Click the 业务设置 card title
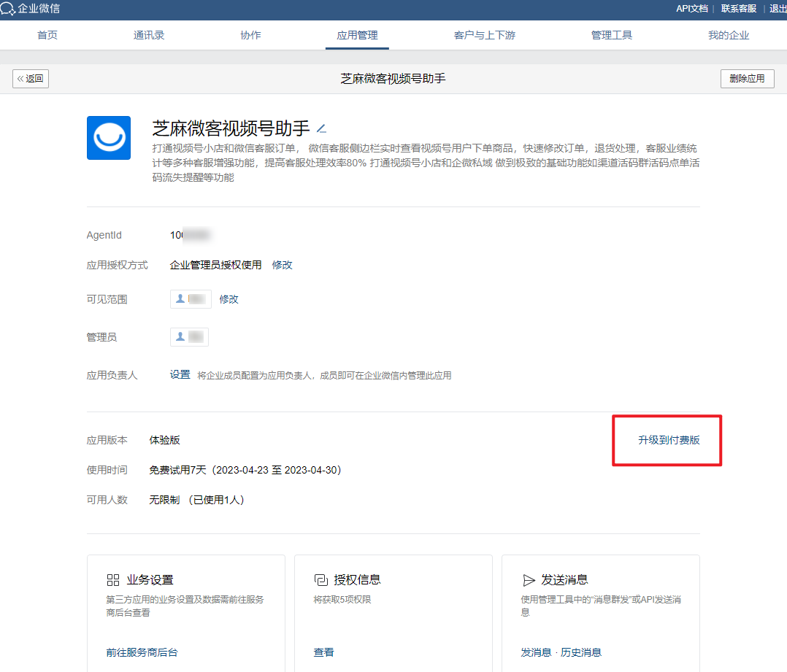The height and width of the screenshot is (672, 787). pyautogui.click(x=150, y=580)
